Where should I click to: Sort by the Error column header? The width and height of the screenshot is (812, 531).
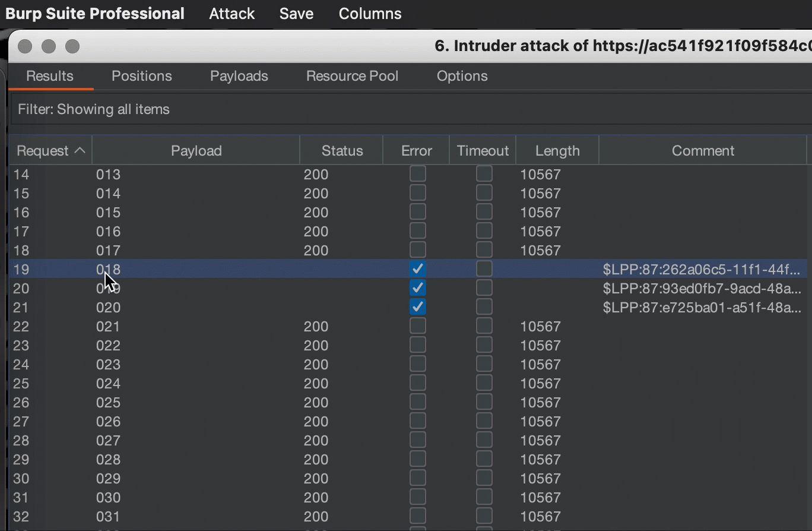pyautogui.click(x=417, y=151)
